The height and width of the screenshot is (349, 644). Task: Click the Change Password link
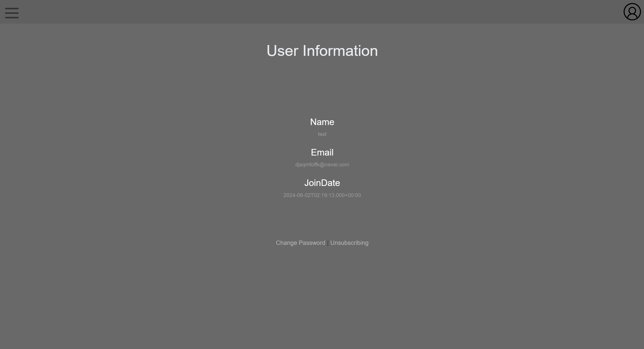(x=300, y=243)
